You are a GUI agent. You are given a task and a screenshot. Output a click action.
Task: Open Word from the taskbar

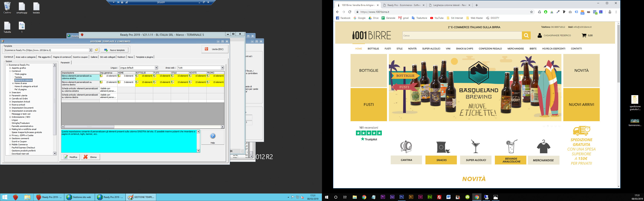(449, 197)
